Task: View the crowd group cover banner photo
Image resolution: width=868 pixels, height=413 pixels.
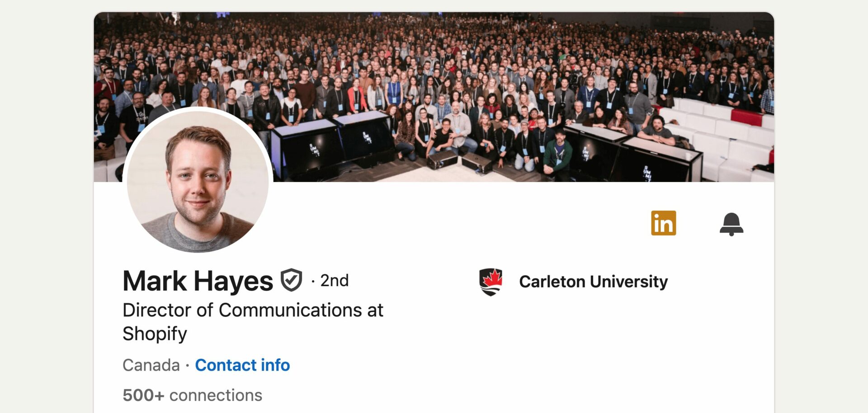Action: point(434,97)
